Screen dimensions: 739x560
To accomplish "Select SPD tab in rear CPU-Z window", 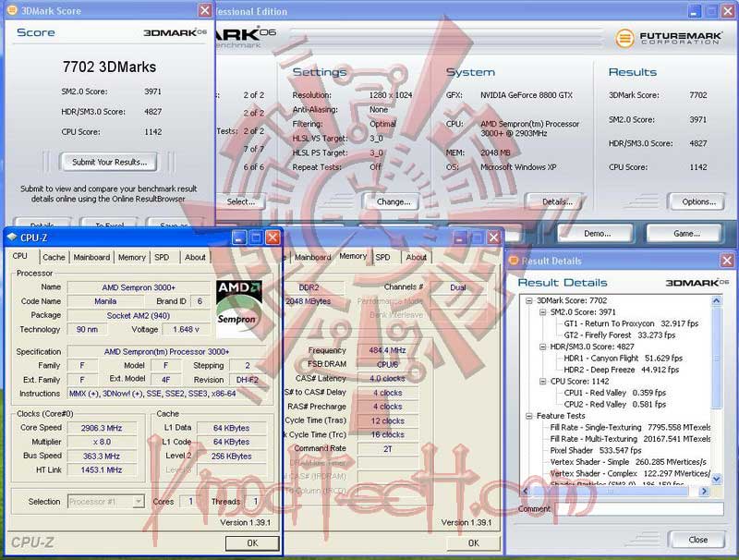I will (x=382, y=258).
